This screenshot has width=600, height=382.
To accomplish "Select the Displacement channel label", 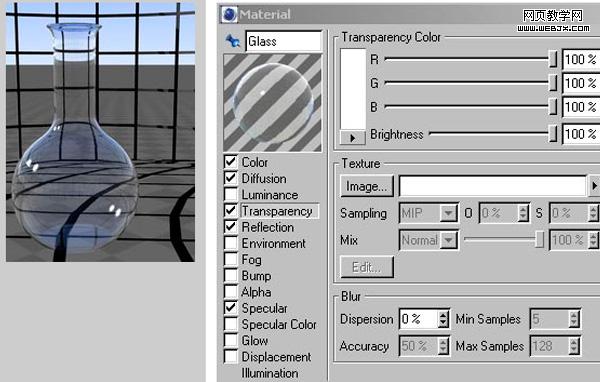I will pyautogui.click(x=276, y=357).
